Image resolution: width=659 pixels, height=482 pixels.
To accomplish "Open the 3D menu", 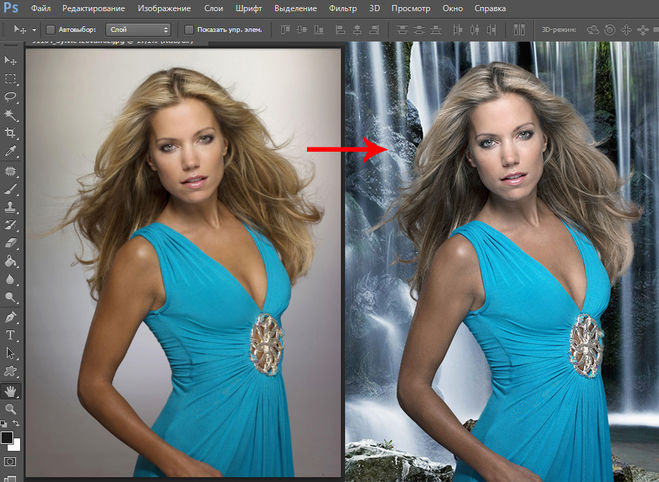I will tap(374, 8).
